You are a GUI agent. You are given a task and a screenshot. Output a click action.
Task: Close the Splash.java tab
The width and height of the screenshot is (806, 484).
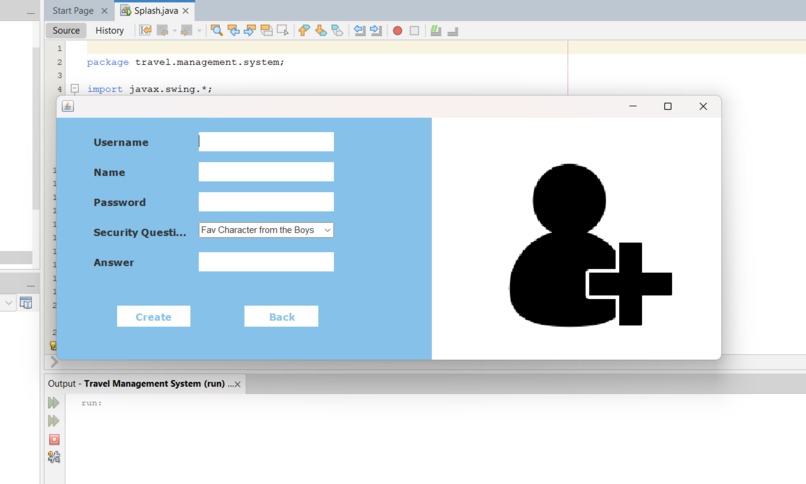[186, 11]
